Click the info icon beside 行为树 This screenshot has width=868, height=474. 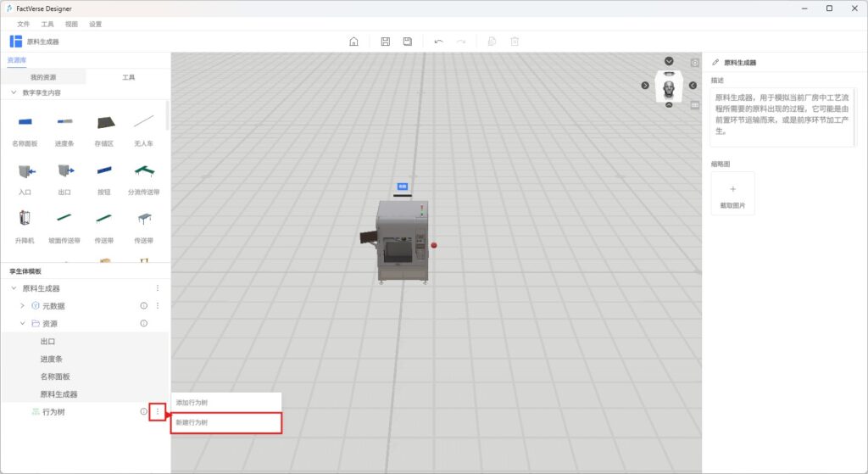tap(143, 412)
